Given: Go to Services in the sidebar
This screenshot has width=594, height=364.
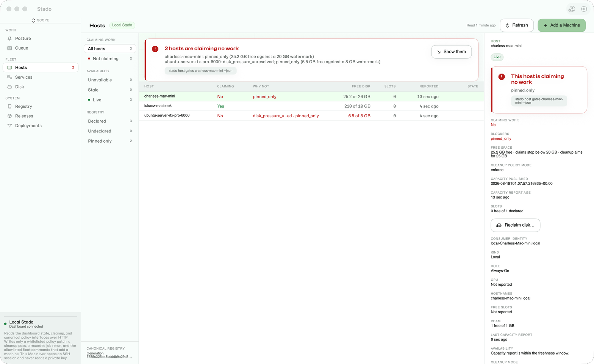Looking at the screenshot, I should [41, 77].
